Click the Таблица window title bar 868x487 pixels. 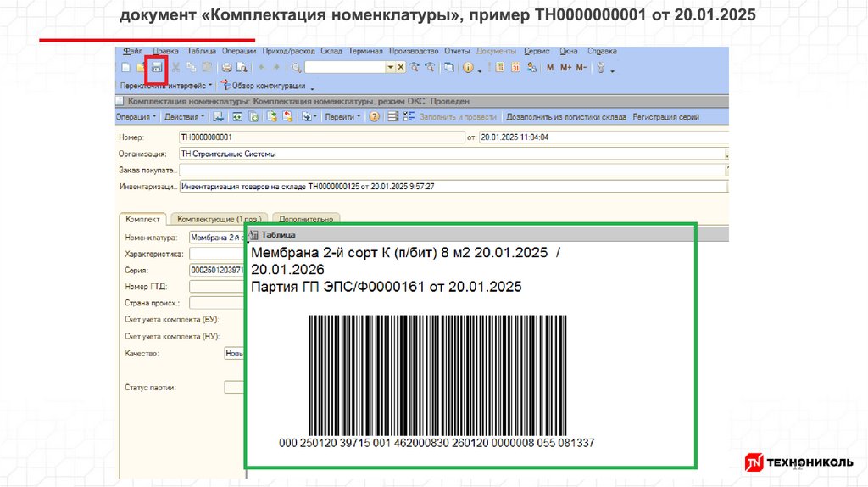[x=487, y=235]
